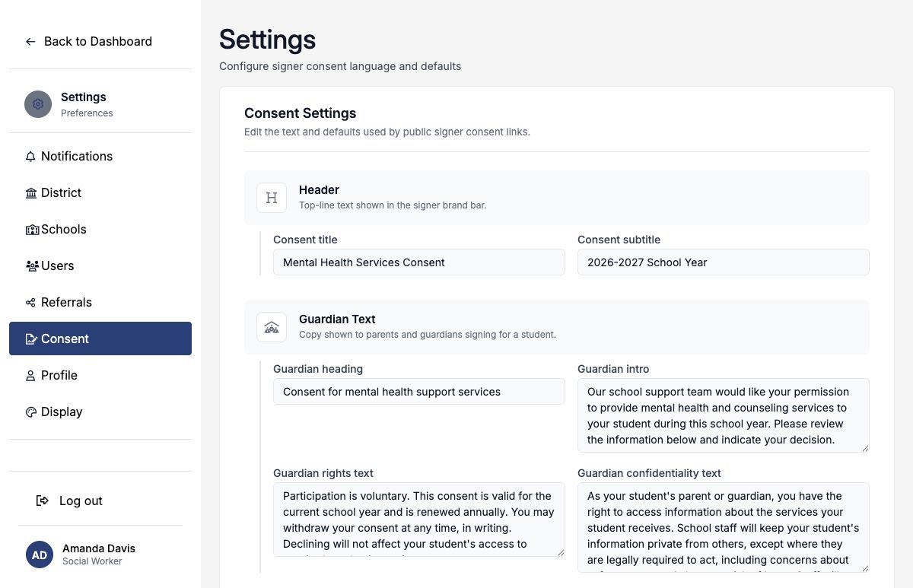Go to the Schools settings
The width and height of the screenshot is (913, 588).
click(x=100, y=229)
